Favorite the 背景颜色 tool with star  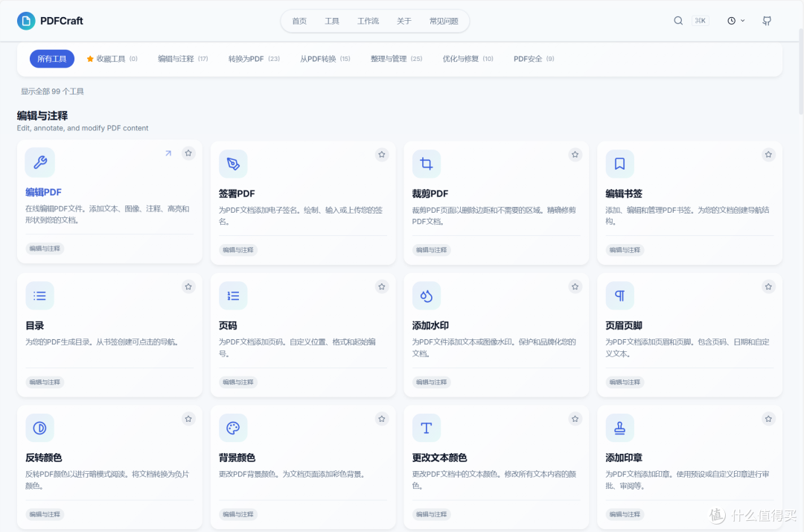pyautogui.click(x=382, y=419)
